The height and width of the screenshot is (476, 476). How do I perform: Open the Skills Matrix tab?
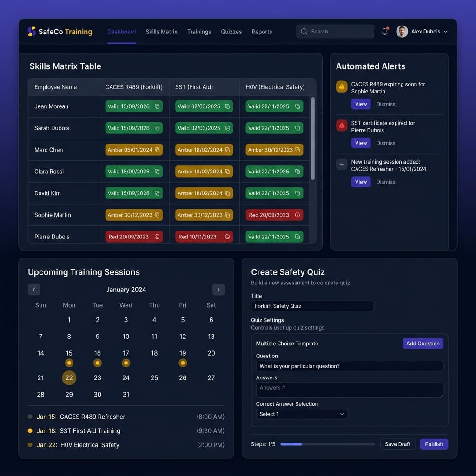[x=161, y=32]
